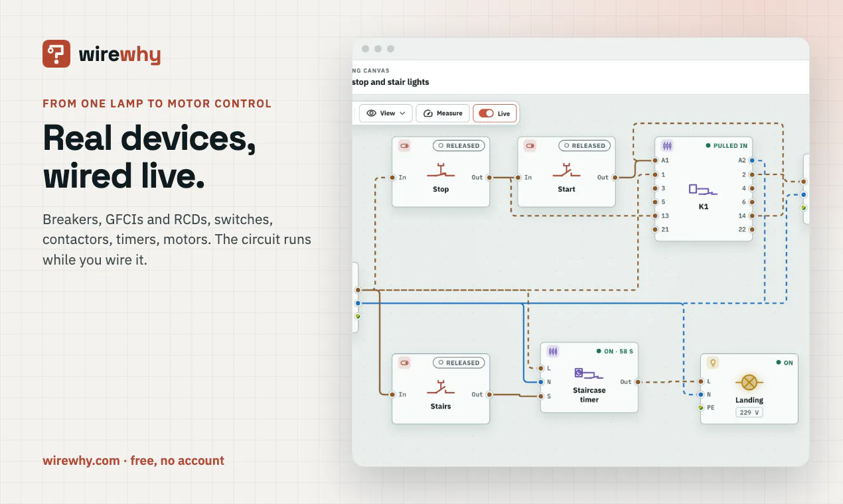Click the "wirewhy" brand name
Image resolution: width=843 pixels, height=504 pixels.
pyautogui.click(x=119, y=54)
